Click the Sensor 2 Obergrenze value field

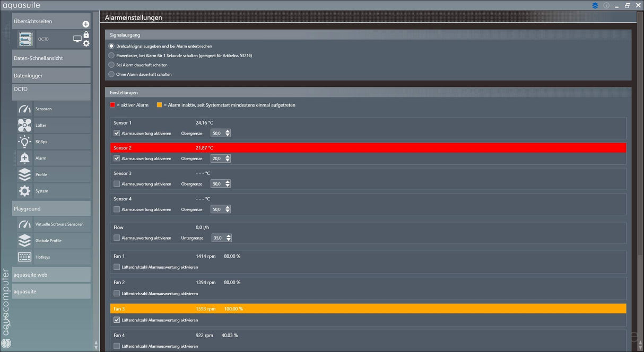pyautogui.click(x=217, y=159)
